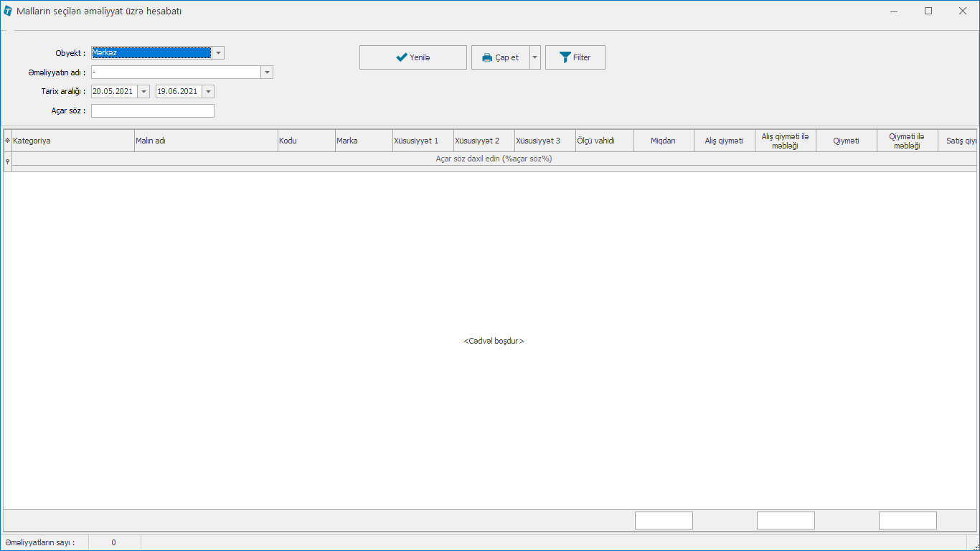Click the grid column chooser asterisk icon

[x=7, y=141]
